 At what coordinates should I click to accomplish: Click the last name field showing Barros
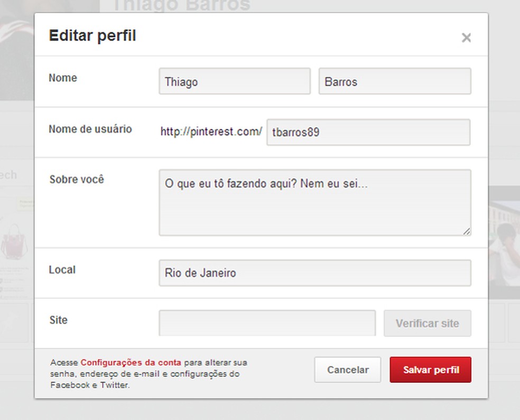(x=395, y=81)
